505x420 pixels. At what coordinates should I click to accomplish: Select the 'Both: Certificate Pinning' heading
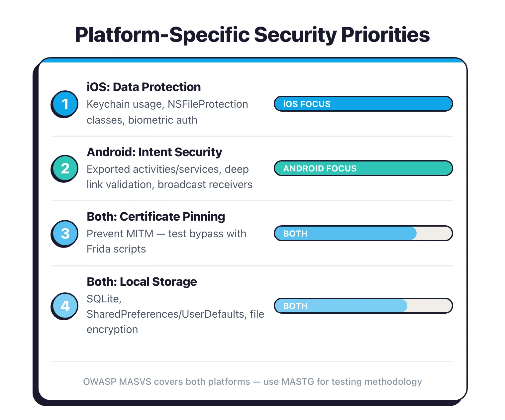click(156, 217)
